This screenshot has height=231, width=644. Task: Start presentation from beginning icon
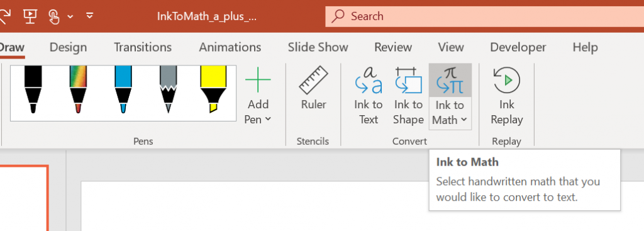pos(30,16)
